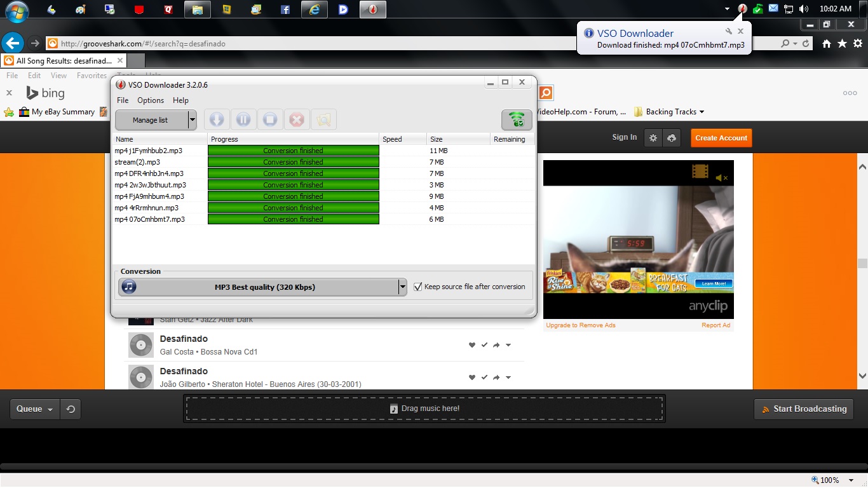Click the Windows Explorer folder taskbar icon
Viewport: 868px width, 488px height.
[198, 10]
